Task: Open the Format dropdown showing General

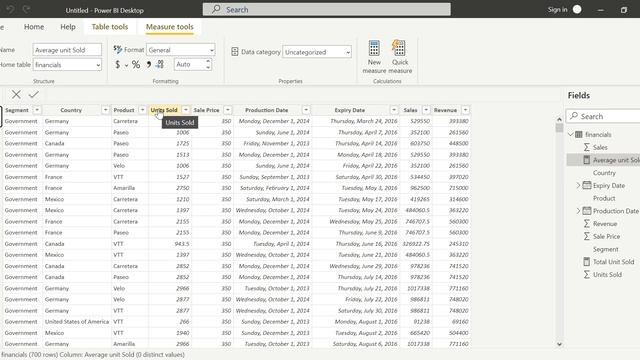Action: 180,50
